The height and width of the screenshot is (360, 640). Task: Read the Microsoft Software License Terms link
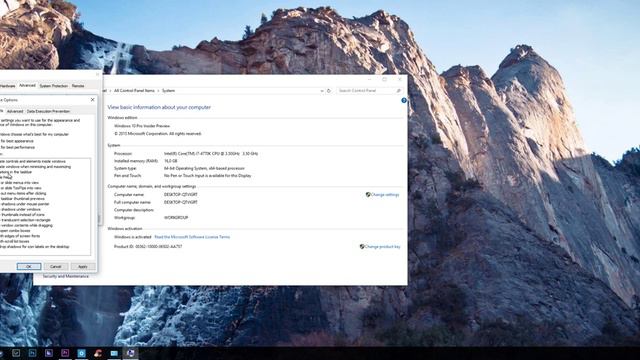click(x=192, y=237)
